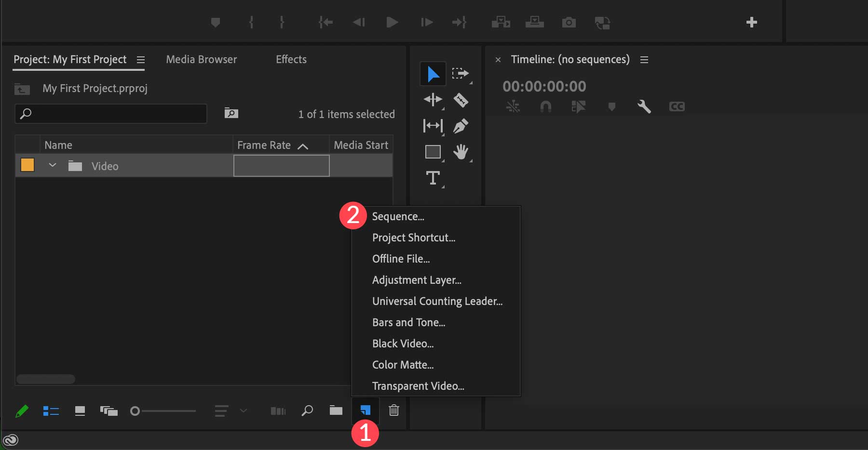Activate the Type tool
The image size is (868, 450).
pos(433,178)
